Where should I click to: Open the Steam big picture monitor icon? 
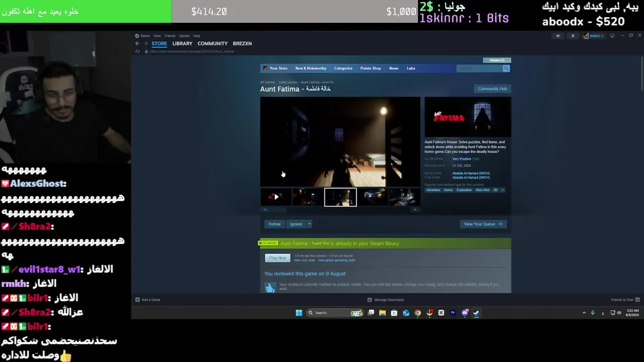click(612, 36)
